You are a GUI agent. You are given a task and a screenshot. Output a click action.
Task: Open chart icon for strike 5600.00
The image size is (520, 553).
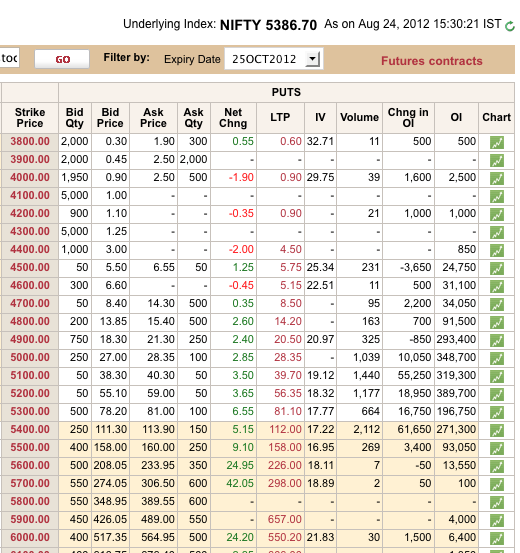pyautogui.click(x=497, y=466)
